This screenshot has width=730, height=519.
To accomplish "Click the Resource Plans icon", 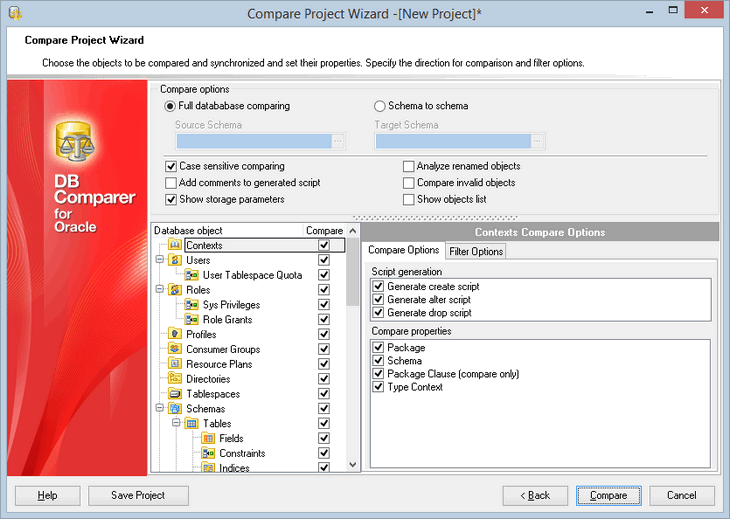I will [175, 364].
